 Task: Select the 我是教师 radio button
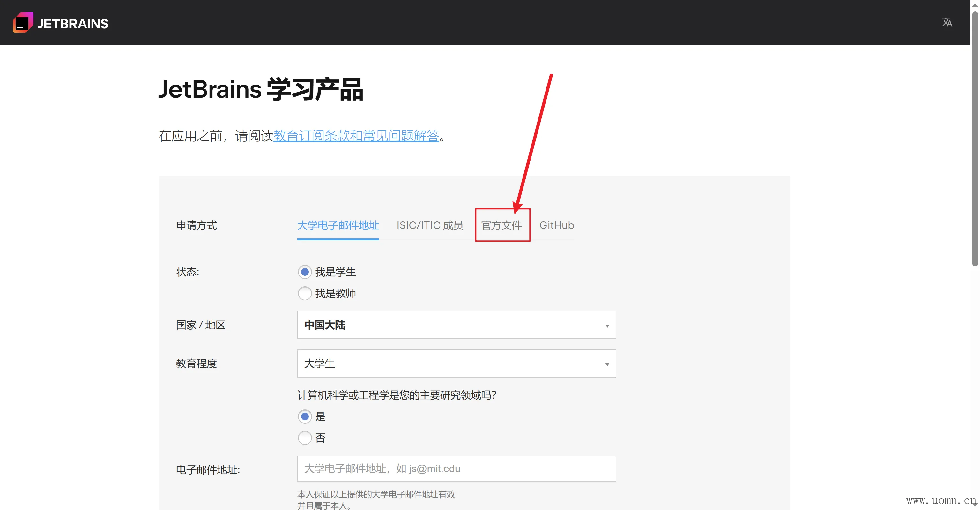[304, 293]
